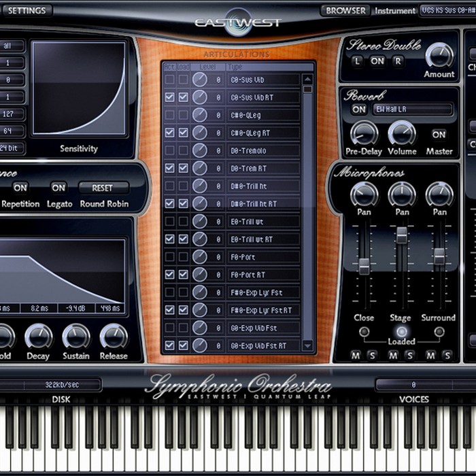Screen dimensions: 476x476
Task: Click the articulations list scroll-up arrow
Action: (307, 80)
